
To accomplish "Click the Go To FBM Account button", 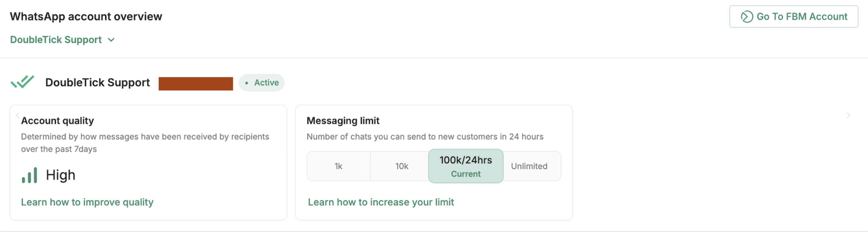I will [793, 17].
